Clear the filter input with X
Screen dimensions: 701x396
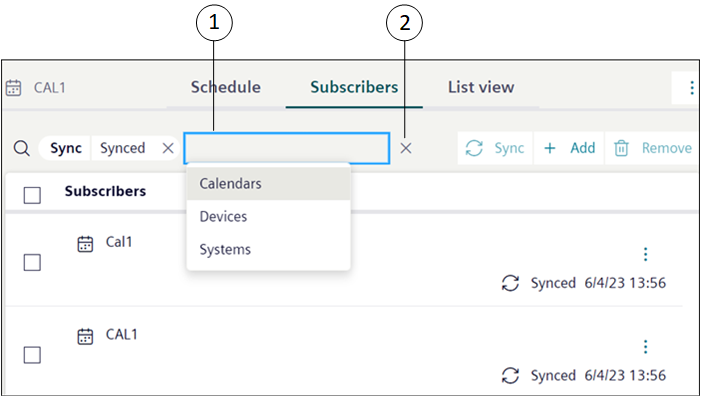[405, 148]
